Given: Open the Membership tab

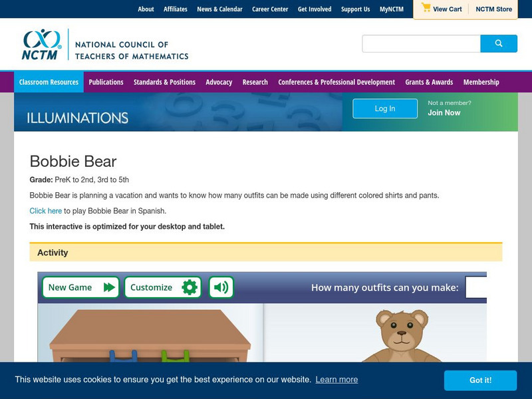Looking at the screenshot, I should coord(481,82).
